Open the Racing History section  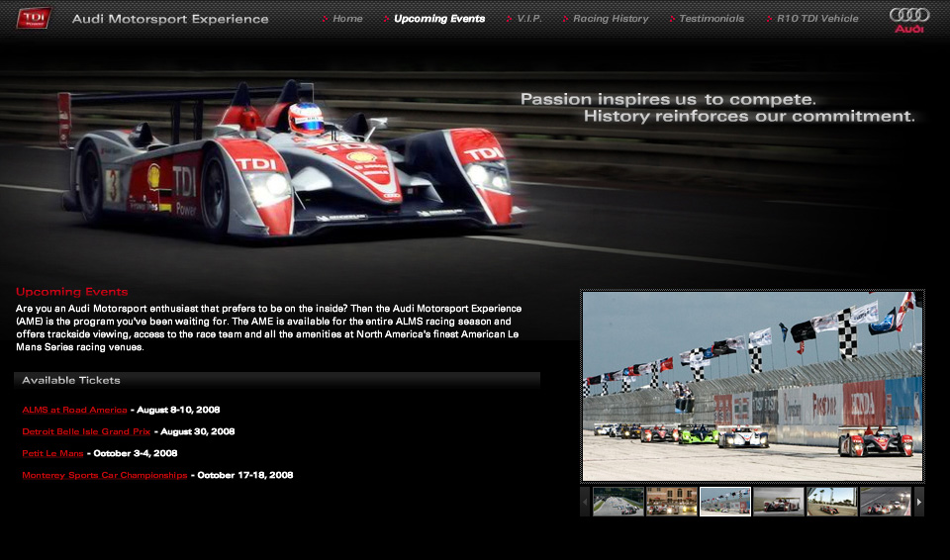[x=611, y=19]
